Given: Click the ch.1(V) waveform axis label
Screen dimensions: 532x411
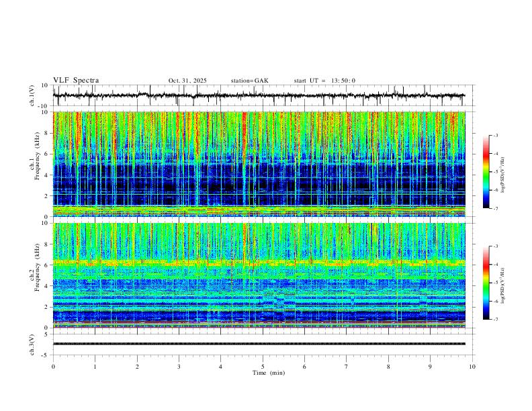Looking at the screenshot, I should [32, 95].
